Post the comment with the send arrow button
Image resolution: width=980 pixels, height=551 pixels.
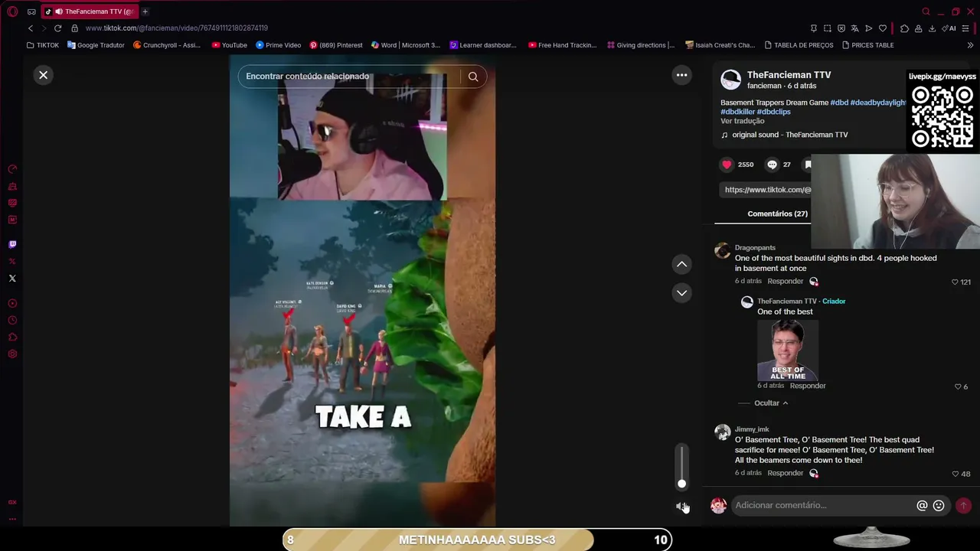pyautogui.click(x=963, y=506)
